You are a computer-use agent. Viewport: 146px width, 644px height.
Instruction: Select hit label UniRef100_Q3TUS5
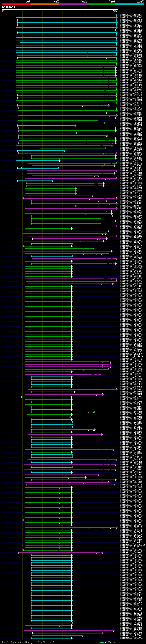[131, 608]
